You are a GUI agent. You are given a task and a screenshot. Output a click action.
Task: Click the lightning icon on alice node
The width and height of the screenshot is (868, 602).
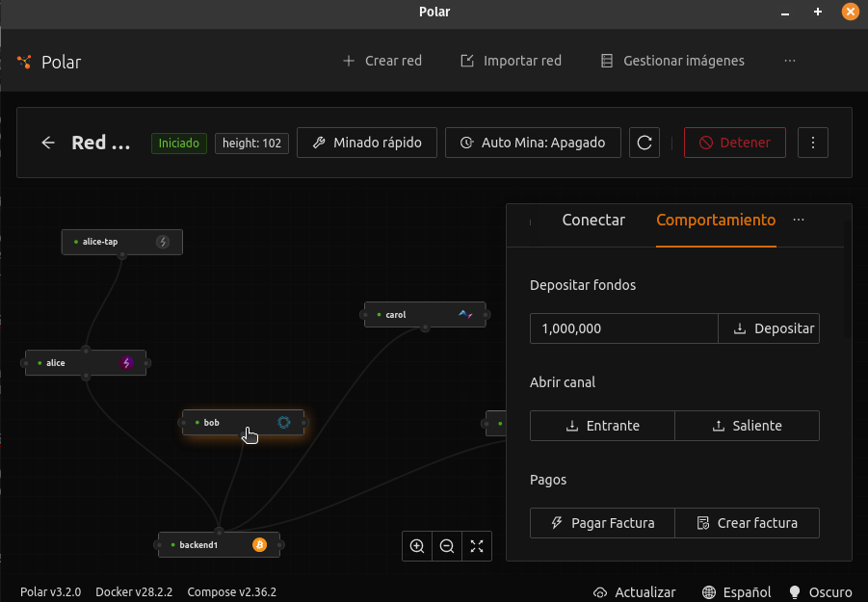126,363
